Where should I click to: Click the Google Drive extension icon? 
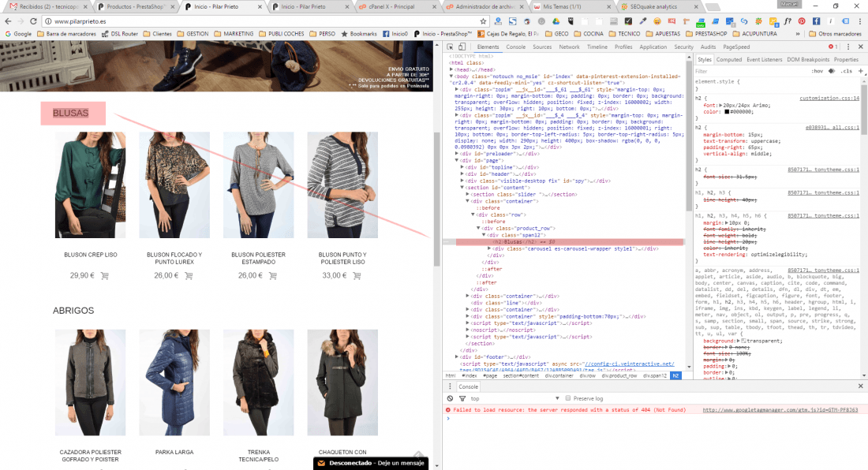pyautogui.click(x=556, y=21)
